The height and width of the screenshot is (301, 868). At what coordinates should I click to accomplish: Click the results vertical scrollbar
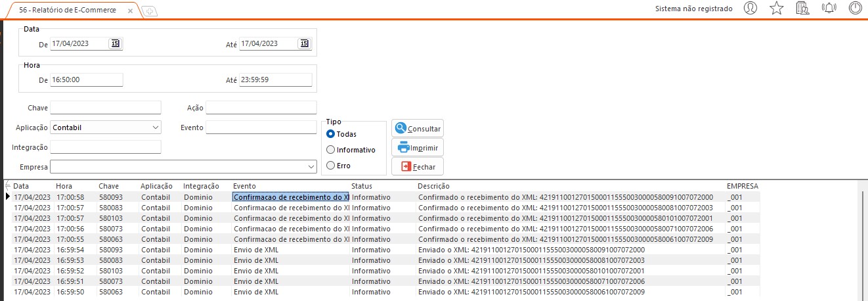[x=861, y=243]
